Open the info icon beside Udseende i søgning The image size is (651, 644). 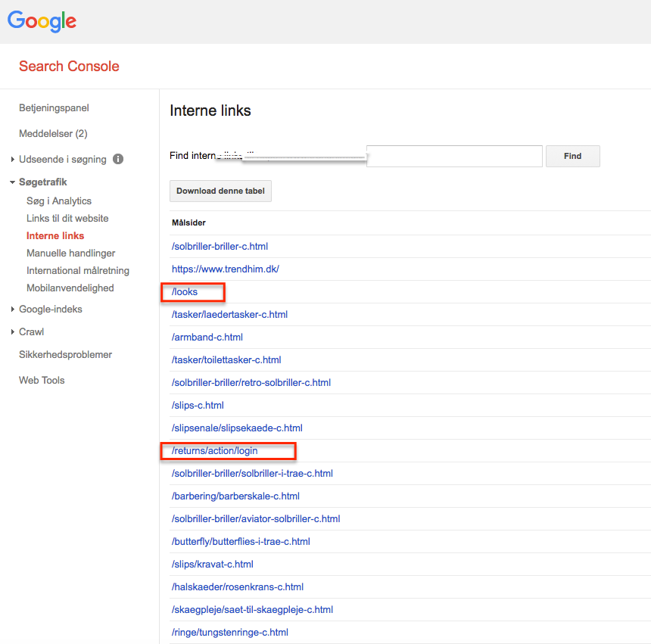(118, 159)
